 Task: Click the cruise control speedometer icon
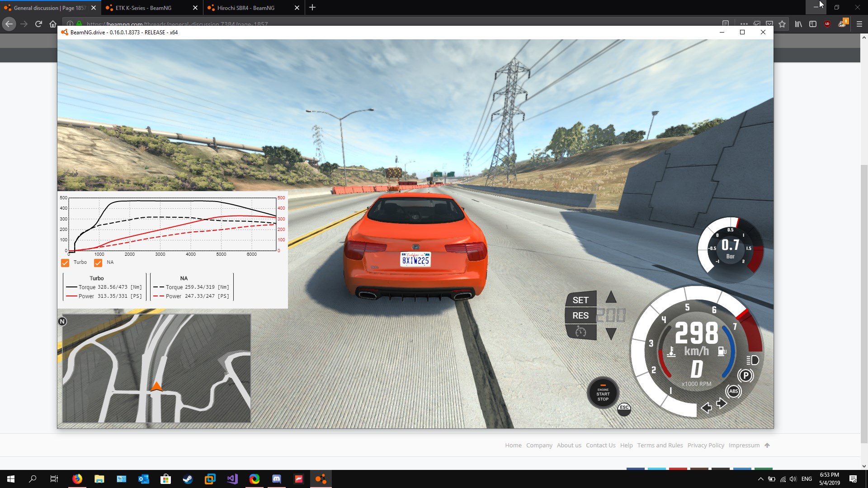[x=581, y=332]
